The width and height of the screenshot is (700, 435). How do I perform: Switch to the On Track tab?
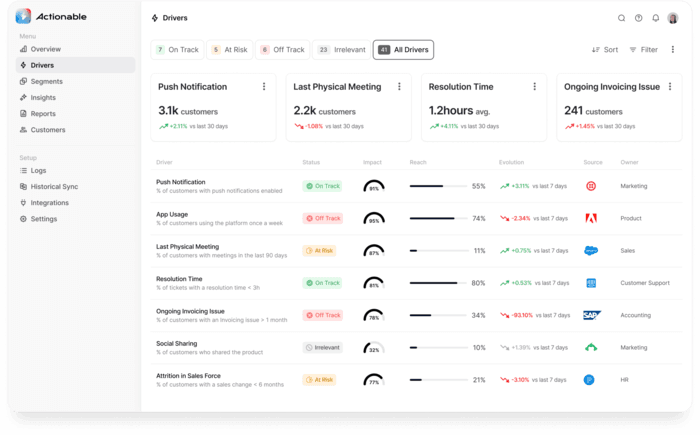click(177, 50)
